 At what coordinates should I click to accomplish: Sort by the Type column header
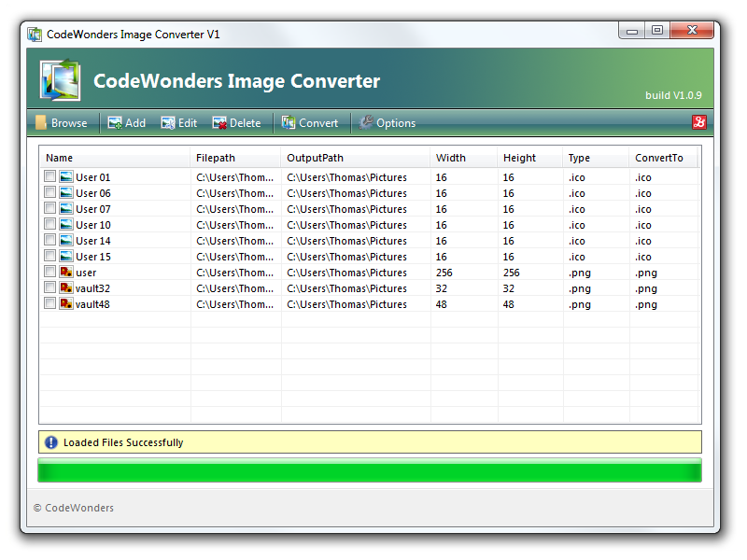(596, 158)
